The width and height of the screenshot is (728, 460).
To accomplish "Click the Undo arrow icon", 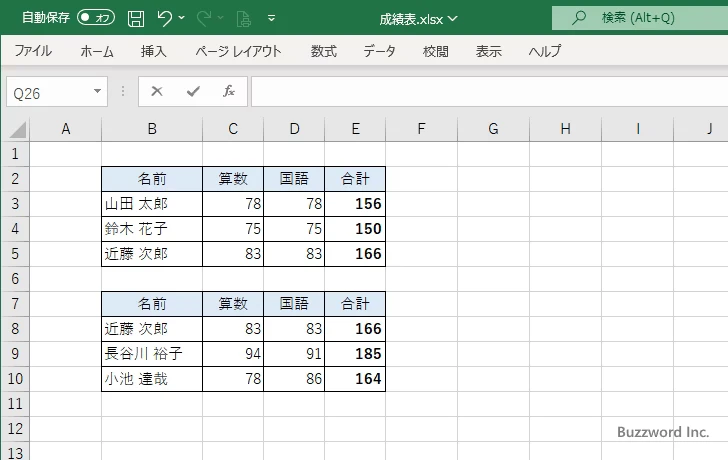I will point(165,18).
